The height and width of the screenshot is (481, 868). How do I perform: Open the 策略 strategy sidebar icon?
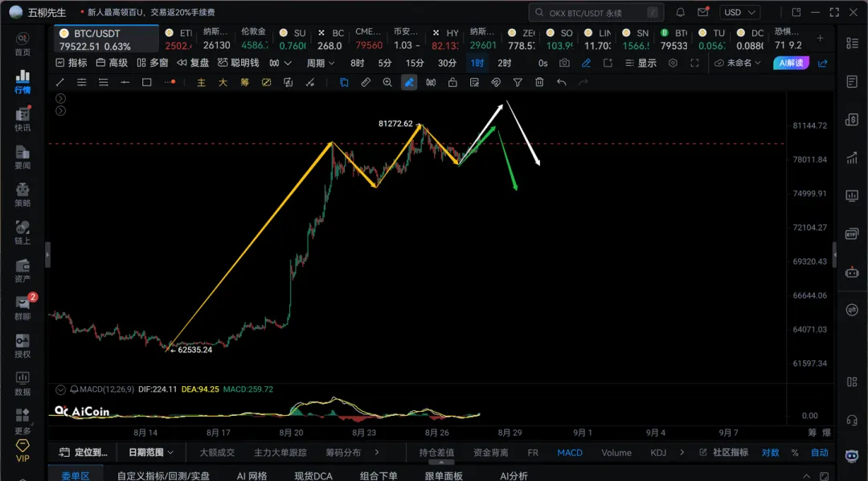[23, 195]
